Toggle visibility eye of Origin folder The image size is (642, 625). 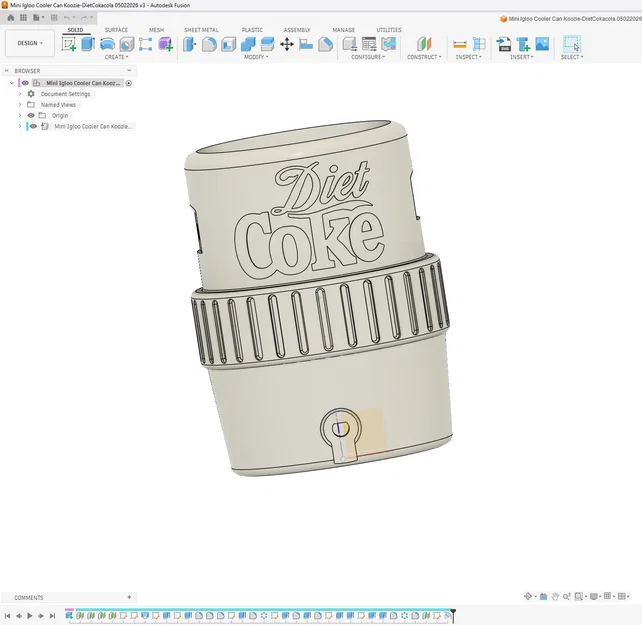coord(31,115)
